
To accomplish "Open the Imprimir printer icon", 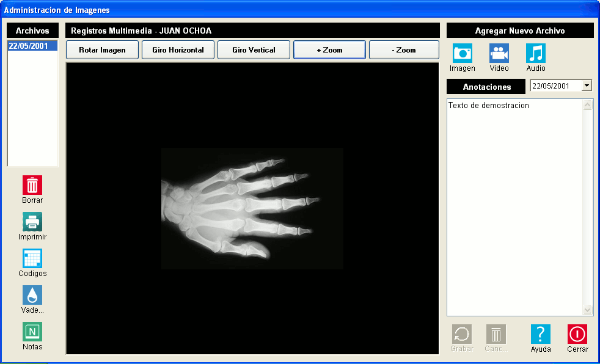I will coord(32,222).
